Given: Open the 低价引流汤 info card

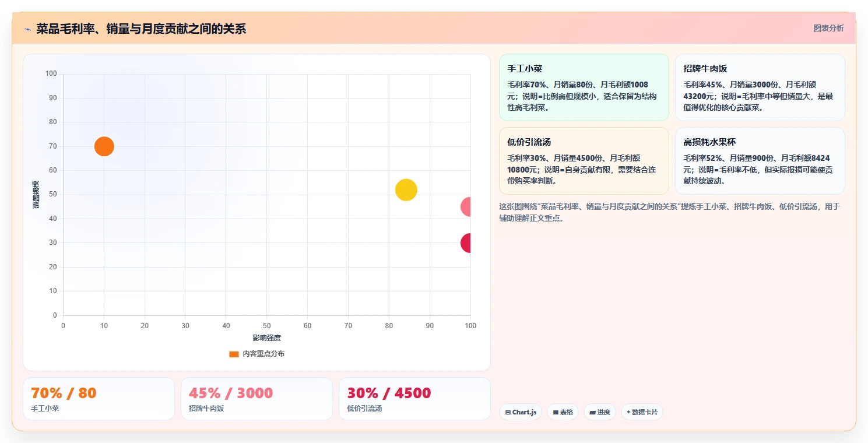Looking at the screenshot, I should [584, 161].
